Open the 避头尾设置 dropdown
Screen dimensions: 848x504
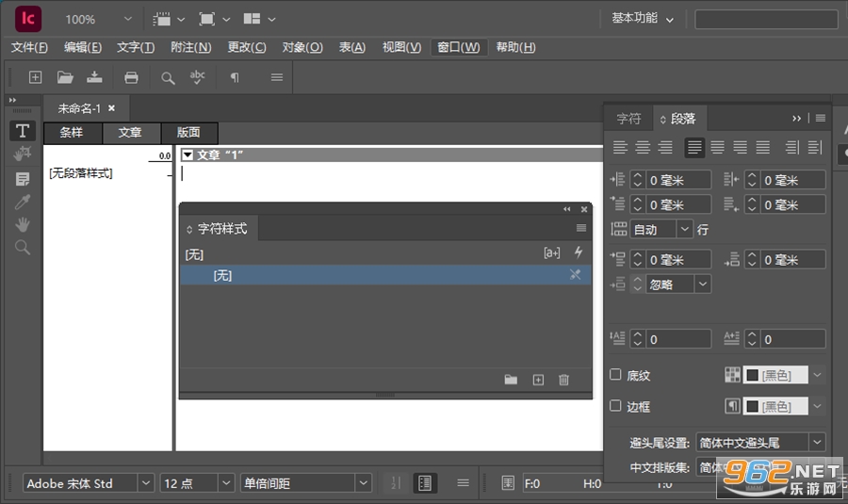817,443
